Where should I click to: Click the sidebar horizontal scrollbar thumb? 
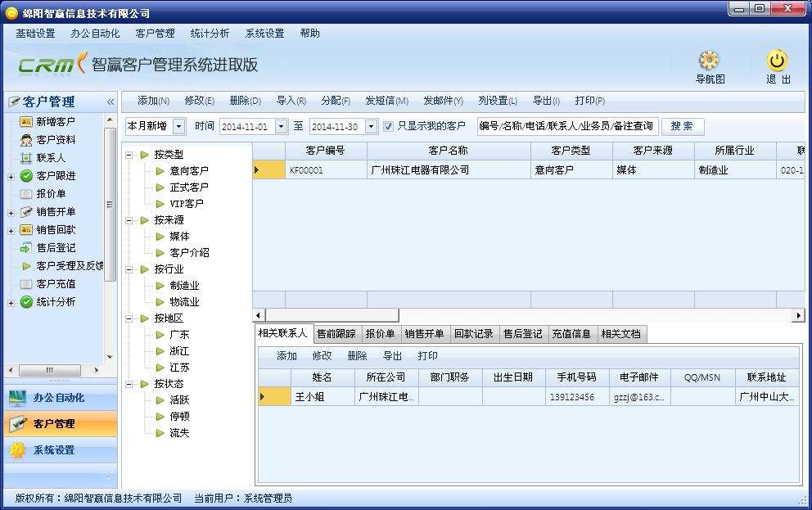point(50,370)
